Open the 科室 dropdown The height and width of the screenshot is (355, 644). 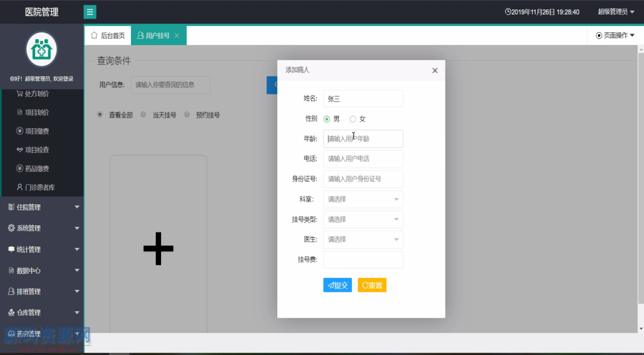pos(363,199)
